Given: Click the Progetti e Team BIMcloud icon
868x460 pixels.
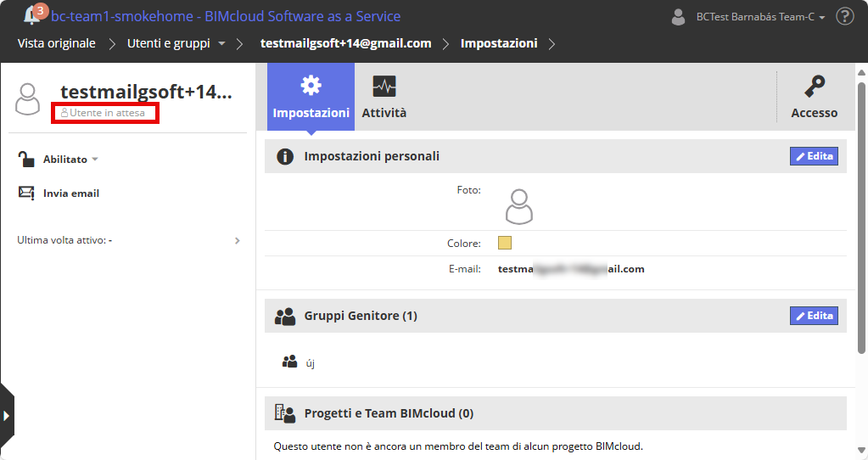Looking at the screenshot, I should point(285,413).
